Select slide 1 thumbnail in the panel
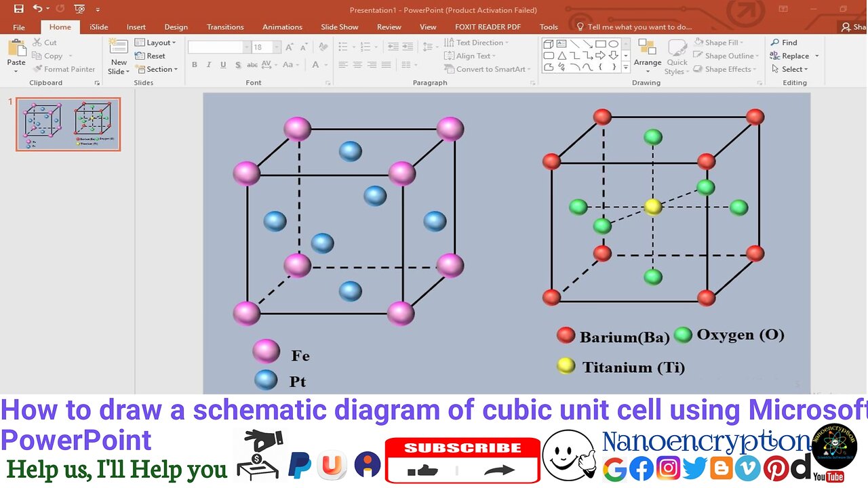868x488 pixels. click(68, 124)
